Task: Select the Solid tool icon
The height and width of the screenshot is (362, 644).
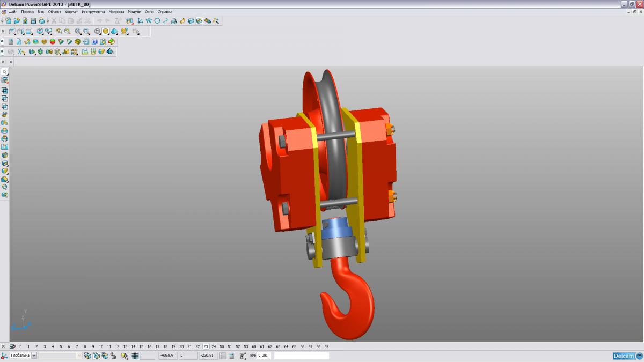Action: click(x=191, y=20)
